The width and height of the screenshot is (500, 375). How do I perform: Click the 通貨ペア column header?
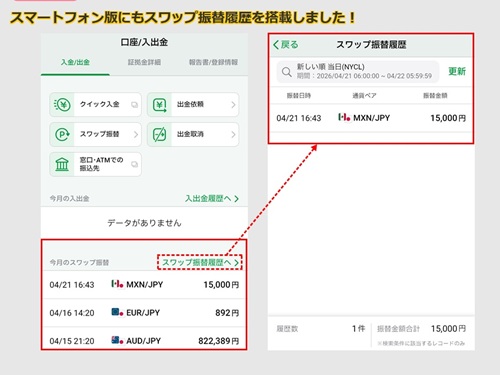click(364, 96)
